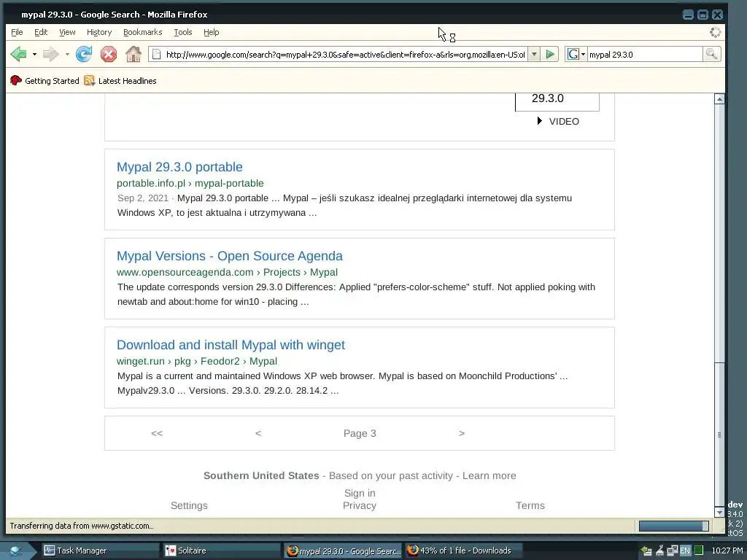Switch to Solitaire in the taskbar
The height and width of the screenshot is (560, 747).
[221, 551]
